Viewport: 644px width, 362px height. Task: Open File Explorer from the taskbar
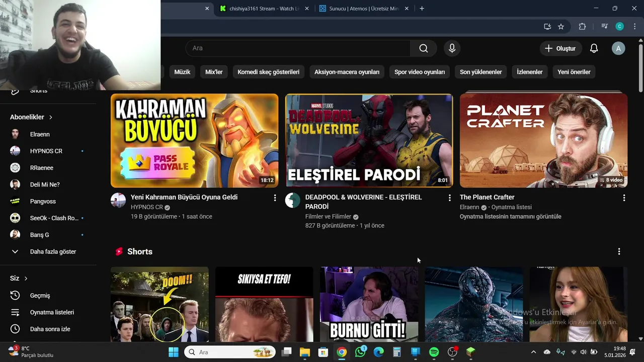305,352
